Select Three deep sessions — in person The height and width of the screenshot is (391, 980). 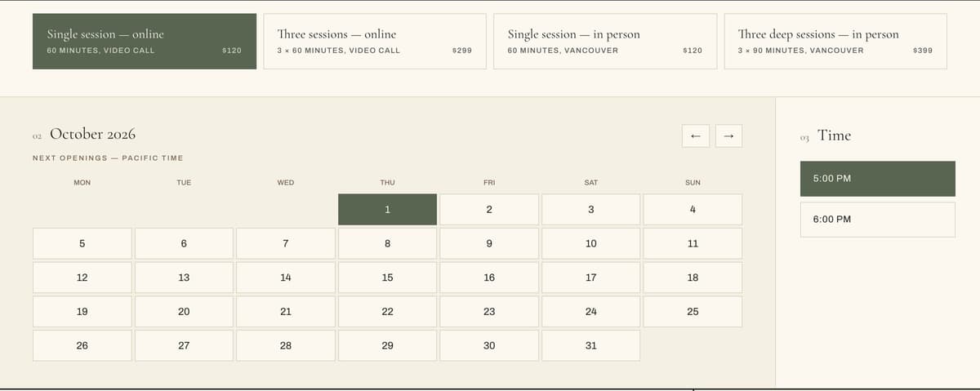click(x=835, y=41)
